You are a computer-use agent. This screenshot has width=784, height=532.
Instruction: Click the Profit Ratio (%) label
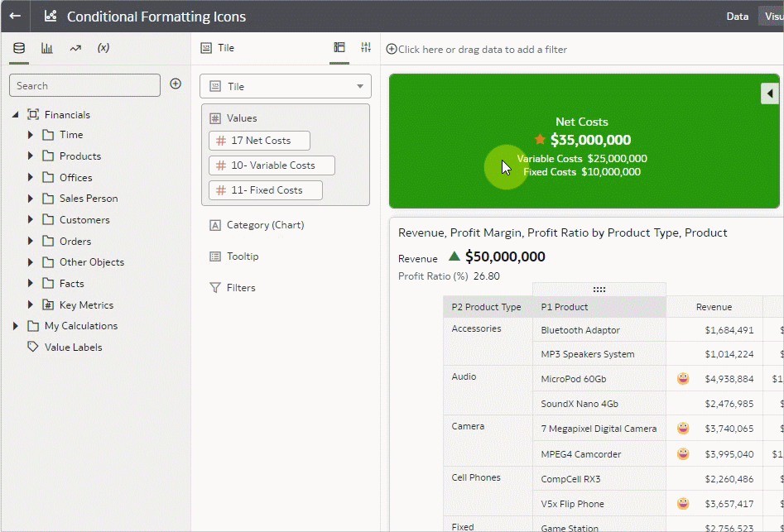point(433,276)
